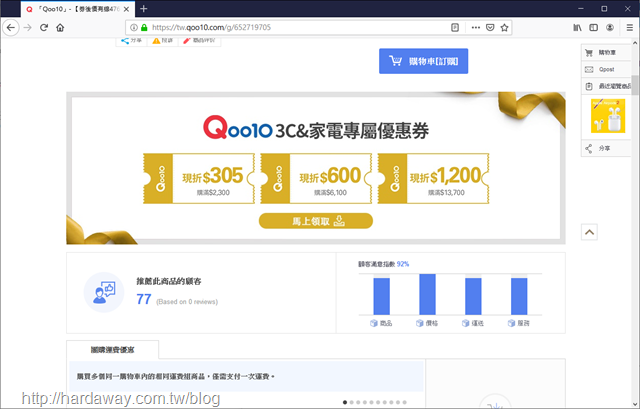Select the 團購運費優惠 tab

click(113, 350)
